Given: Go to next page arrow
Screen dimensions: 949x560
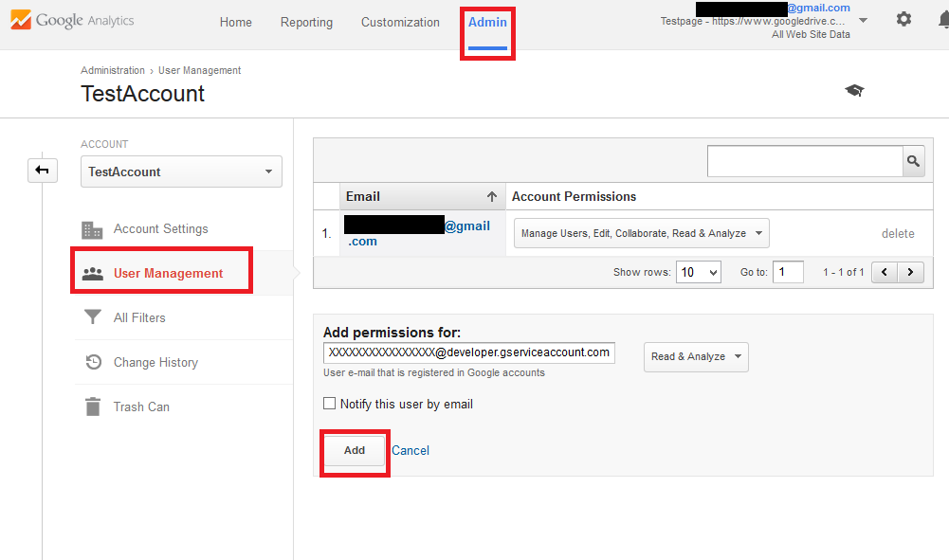Looking at the screenshot, I should (911, 272).
